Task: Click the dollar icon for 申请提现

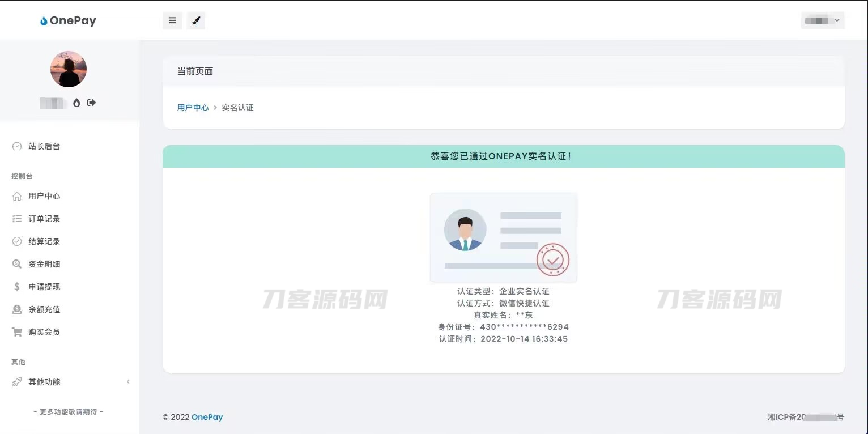Action: pos(17,287)
